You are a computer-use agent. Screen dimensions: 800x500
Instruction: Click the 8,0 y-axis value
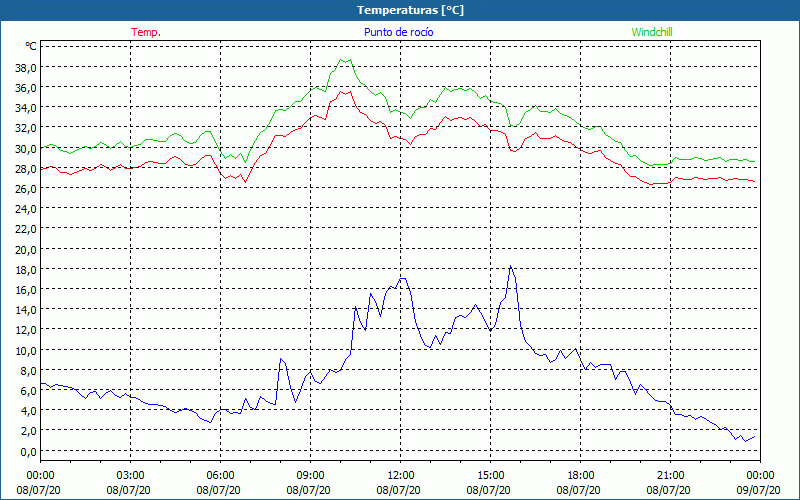[x=28, y=370]
